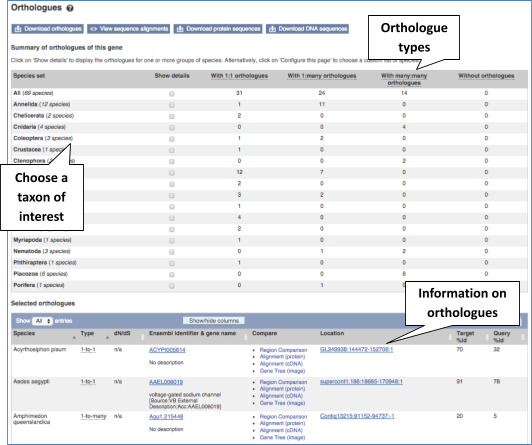Open gene link Aqu1.215448
This screenshot has width=532, height=445.
tap(166, 417)
